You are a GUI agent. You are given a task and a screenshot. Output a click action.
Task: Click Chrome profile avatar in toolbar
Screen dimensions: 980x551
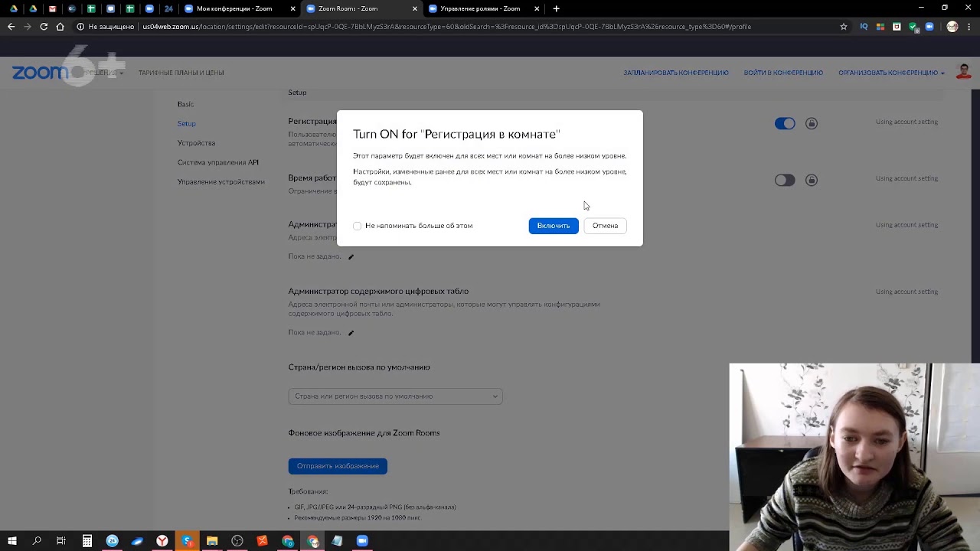point(952,27)
